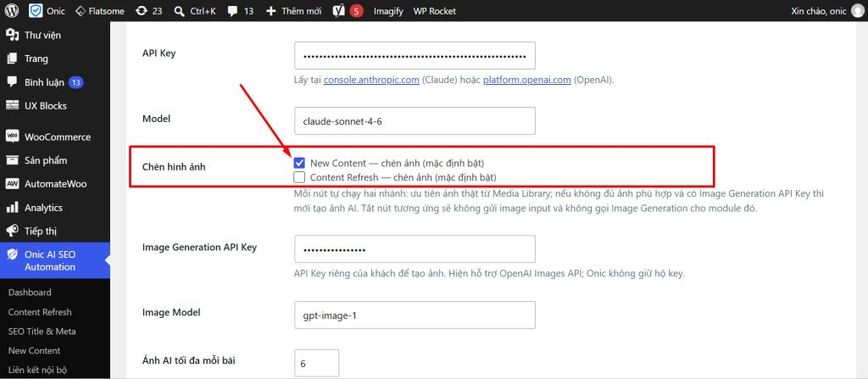Click the Onic shield site icon
Image resolution: width=868 pixels, height=379 pixels.
(x=36, y=10)
